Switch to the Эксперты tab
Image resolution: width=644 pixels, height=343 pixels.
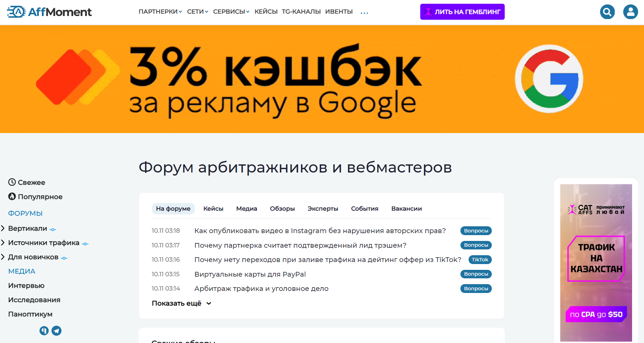[x=323, y=209]
